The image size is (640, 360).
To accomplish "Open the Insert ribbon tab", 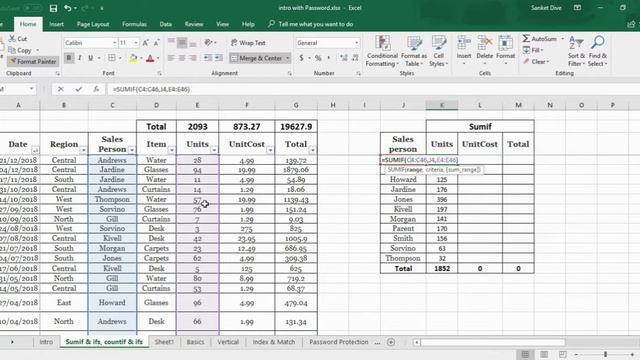I will [x=56, y=24].
